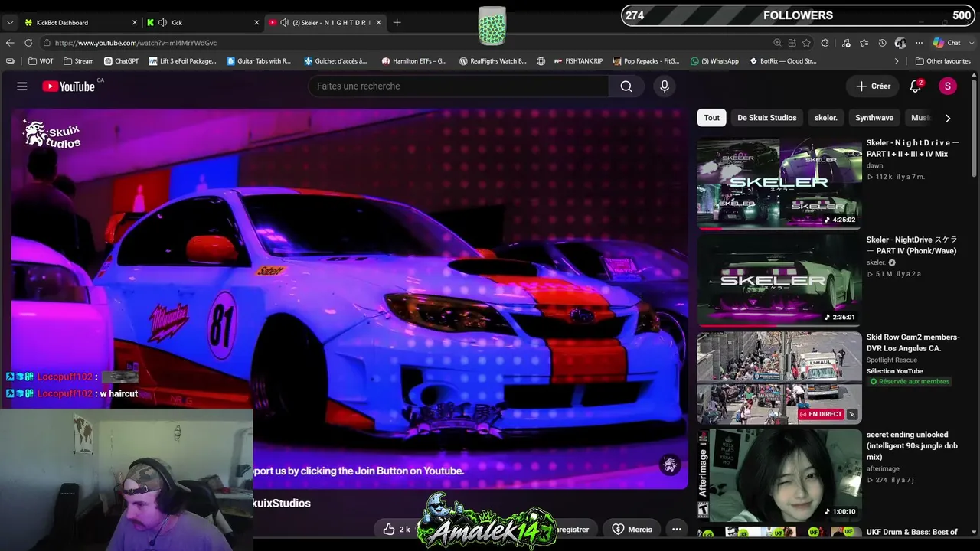Click the Mercis button
The image size is (980, 551).
(x=632, y=529)
